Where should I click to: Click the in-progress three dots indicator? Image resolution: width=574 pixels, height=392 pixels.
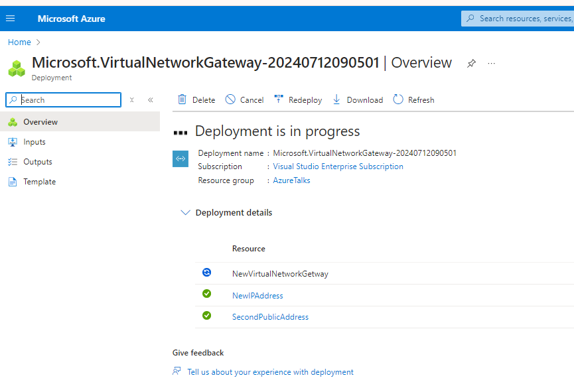(x=180, y=133)
